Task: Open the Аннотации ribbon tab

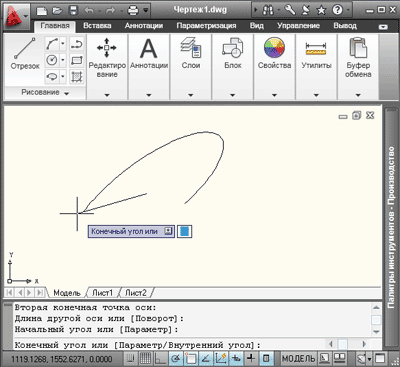Action: tap(144, 26)
